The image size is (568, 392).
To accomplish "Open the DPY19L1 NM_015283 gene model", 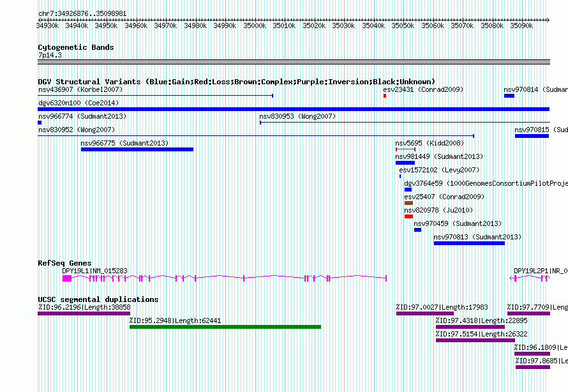I will (223, 278).
